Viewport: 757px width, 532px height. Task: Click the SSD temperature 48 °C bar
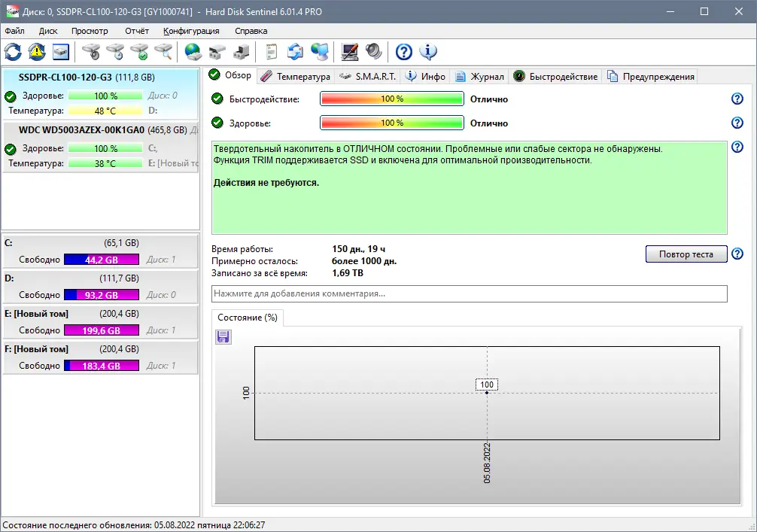click(x=105, y=111)
